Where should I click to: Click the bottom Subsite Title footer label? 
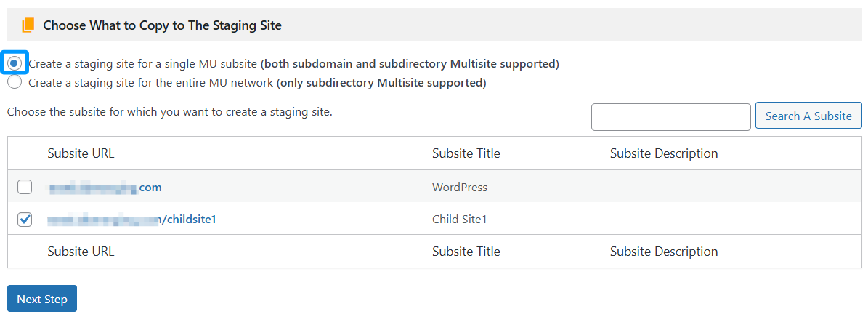(x=466, y=252)
